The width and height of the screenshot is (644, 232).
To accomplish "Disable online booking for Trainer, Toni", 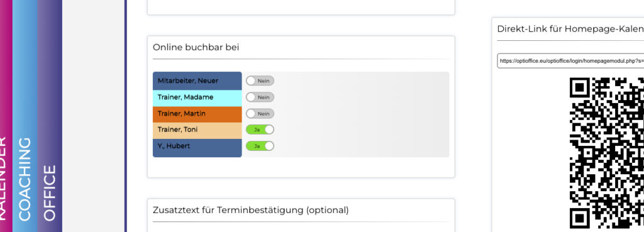I will (x=260, y=130).
